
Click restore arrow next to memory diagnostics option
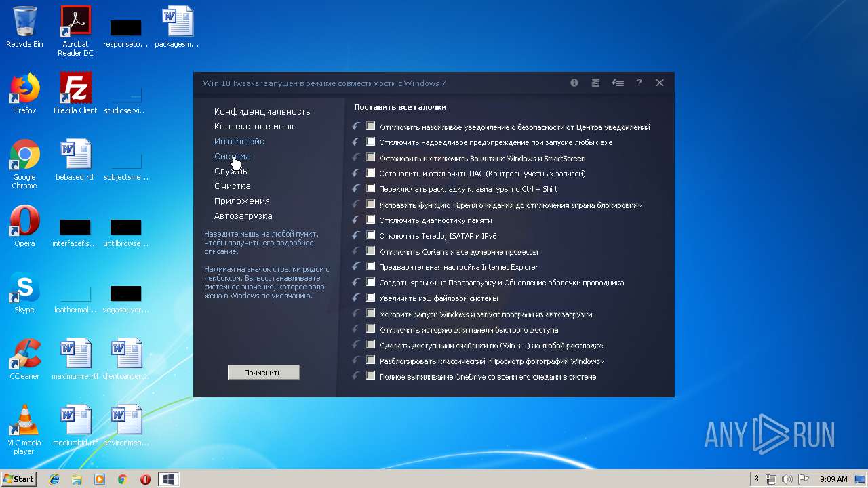[x=356, y=220]
